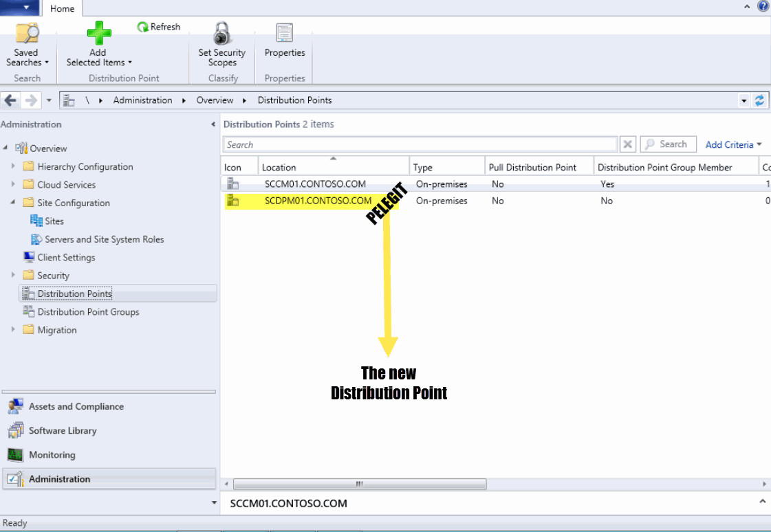The image size is (771, 532).
Task: Collapse the Administration navigation pane
Action: 213,124
